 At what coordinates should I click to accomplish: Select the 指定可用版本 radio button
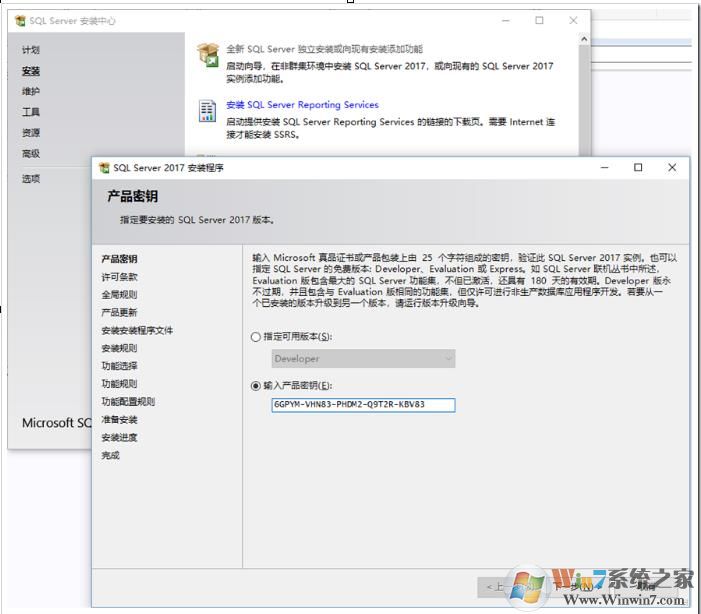point(256,337)
